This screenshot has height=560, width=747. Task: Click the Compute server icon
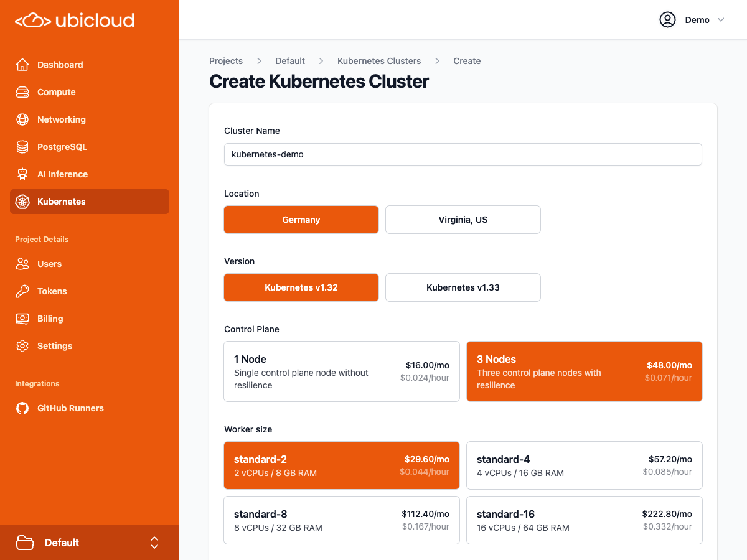tap(22, 92)
